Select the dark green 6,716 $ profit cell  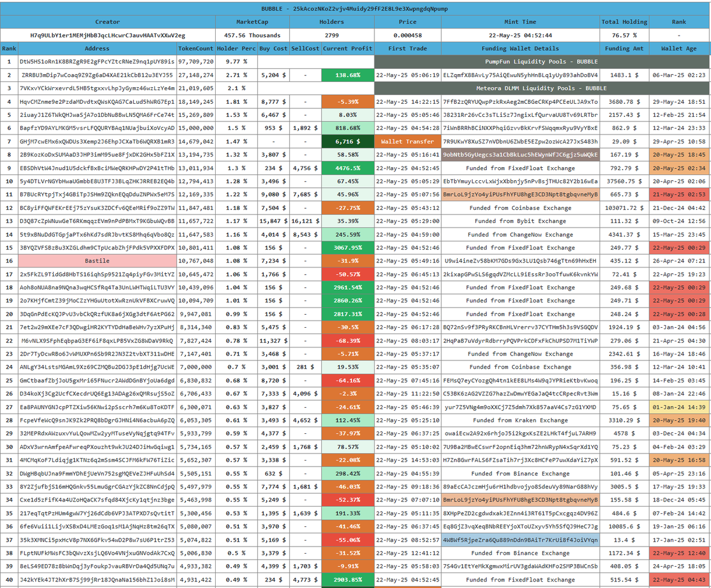pos(347,142)
